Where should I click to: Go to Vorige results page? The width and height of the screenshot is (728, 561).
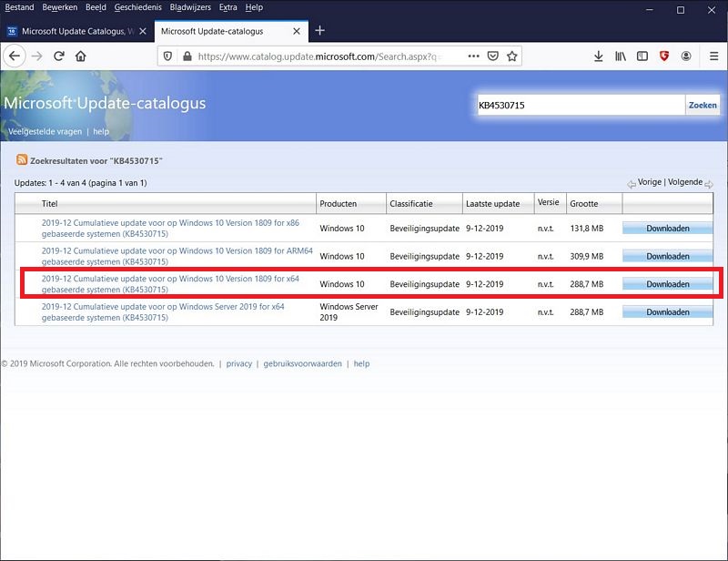pyautogui.click(x=650, y=182)
